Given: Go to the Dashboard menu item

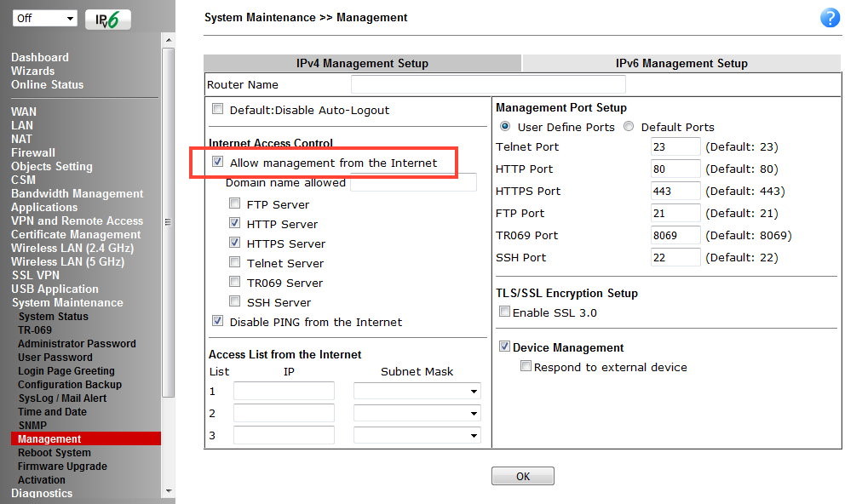Looking at the screenshot, I should [x=40, y=57].
